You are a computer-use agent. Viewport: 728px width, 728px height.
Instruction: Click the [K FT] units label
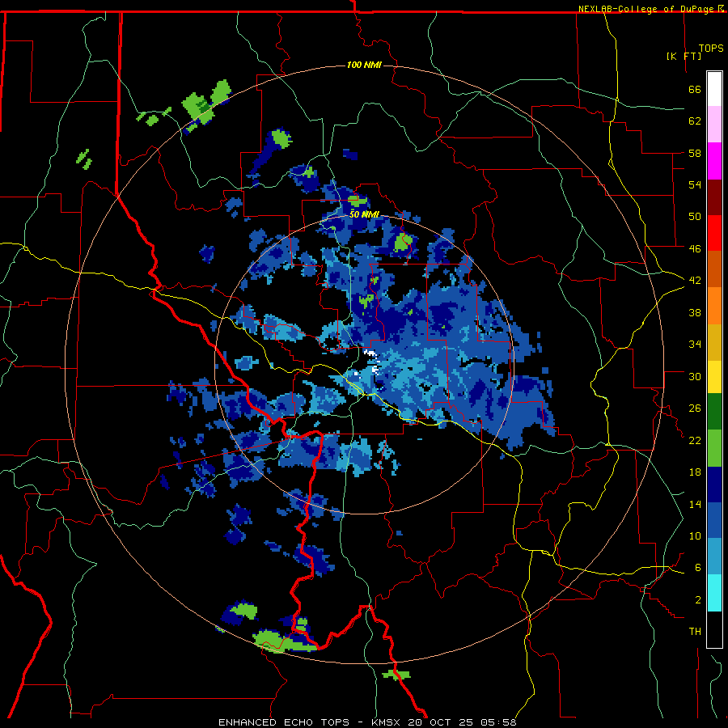[684, 56]
